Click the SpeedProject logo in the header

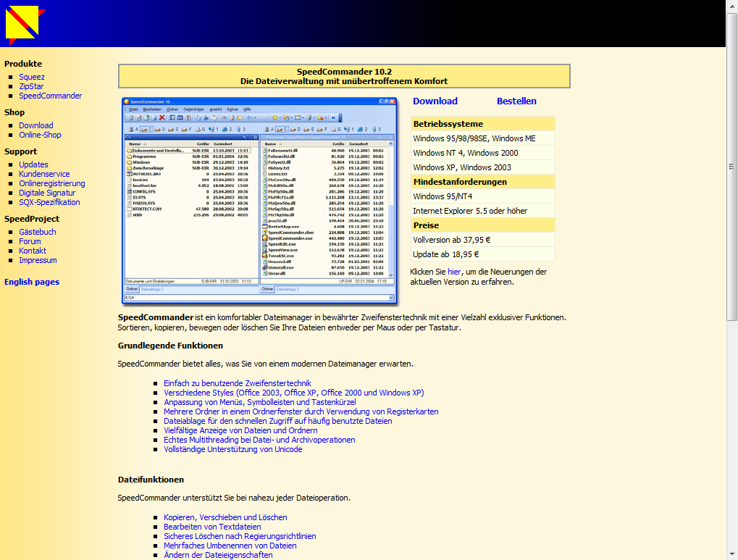click(x=25, y=25)
